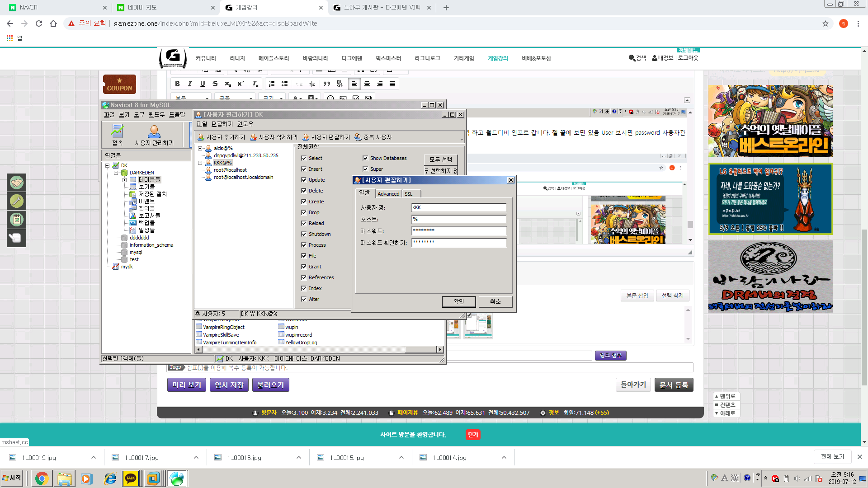Reload the browser page
This screenshot has height=488, width=868.
[39, 23]
